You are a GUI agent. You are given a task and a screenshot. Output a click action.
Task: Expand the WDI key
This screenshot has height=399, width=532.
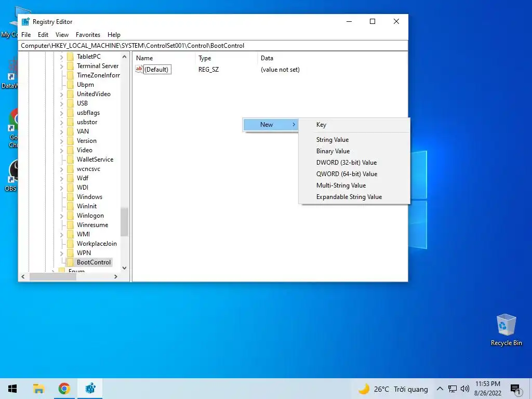click(61, 188)
